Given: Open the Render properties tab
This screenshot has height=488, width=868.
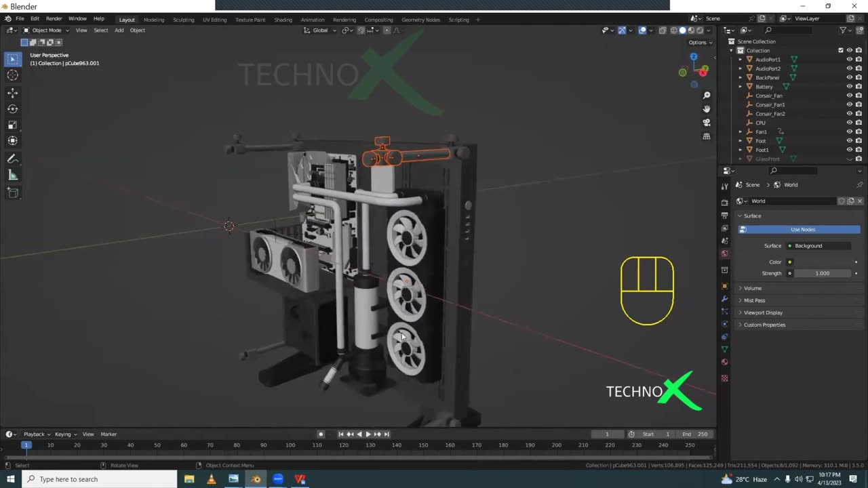Looking at the screenshot, I should click(724, 202).
